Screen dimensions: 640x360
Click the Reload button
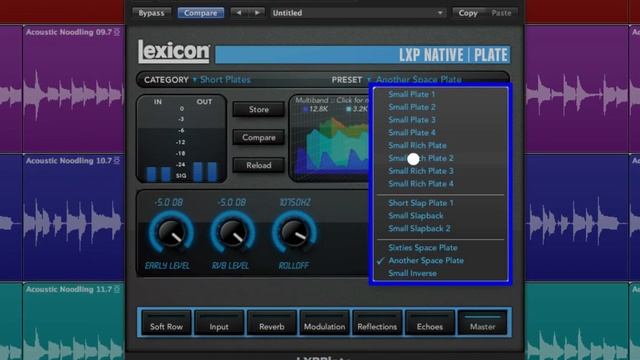[x=259, y=165]
